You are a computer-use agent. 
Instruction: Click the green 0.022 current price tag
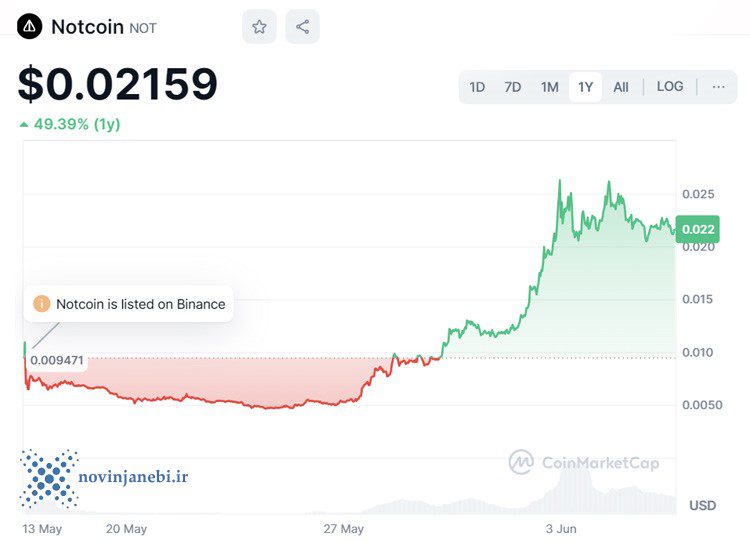[698, 229]
